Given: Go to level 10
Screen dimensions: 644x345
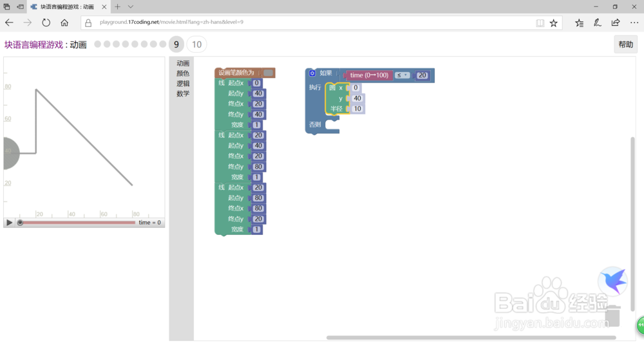Looking at the screenshot, I should click(196, 44).
